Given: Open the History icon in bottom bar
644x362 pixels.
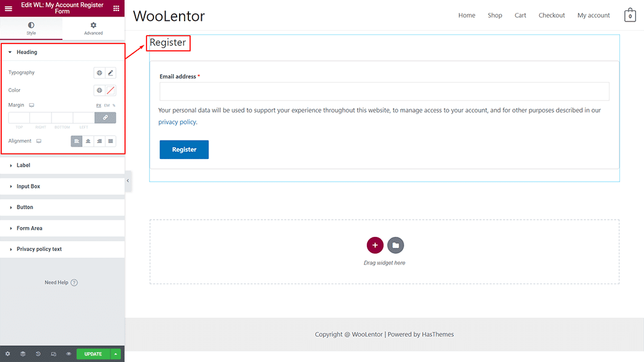Looking at the screenshot, I should (38, 354).
